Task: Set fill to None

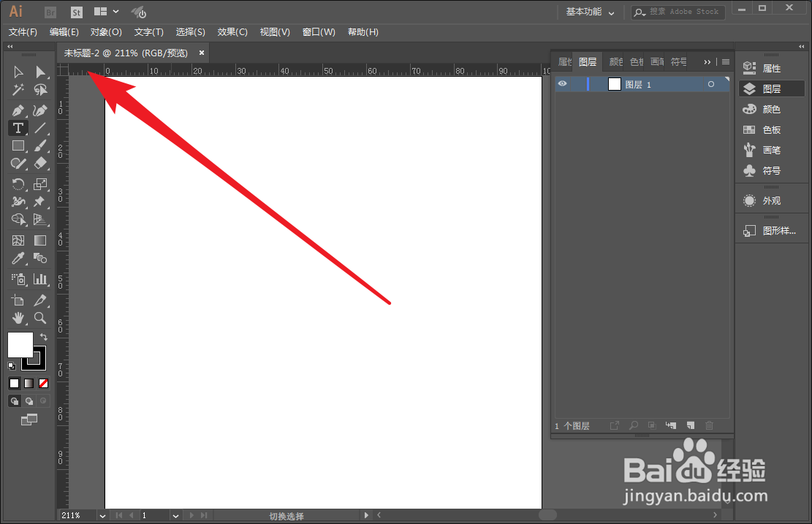Action: [44, 383]
